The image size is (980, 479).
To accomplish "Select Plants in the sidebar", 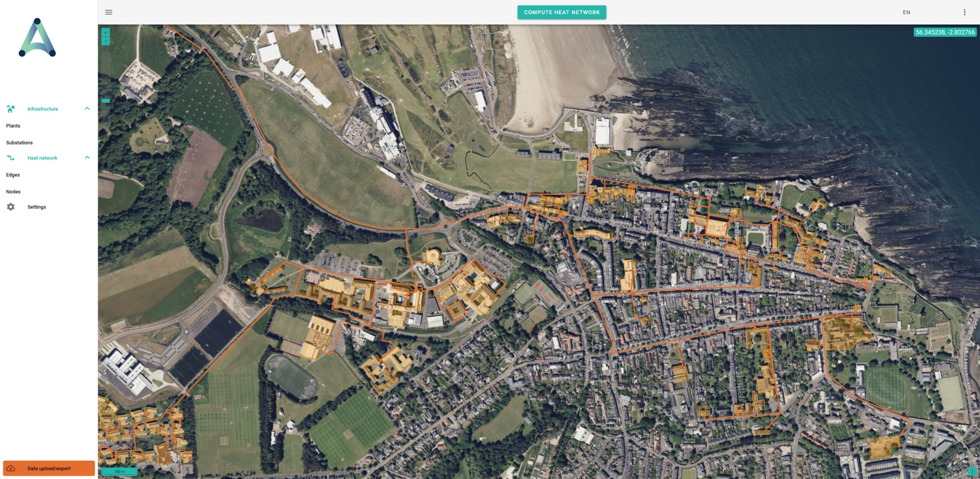I will 13,126.
